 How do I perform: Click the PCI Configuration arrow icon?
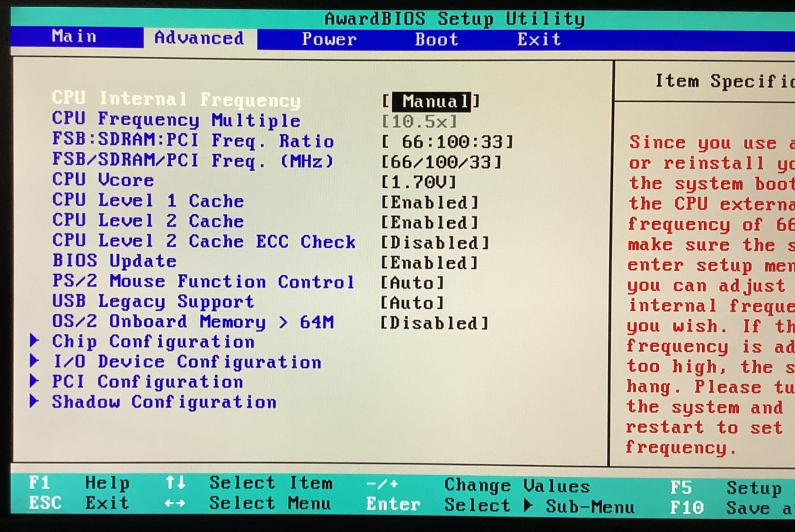point(35,381)
